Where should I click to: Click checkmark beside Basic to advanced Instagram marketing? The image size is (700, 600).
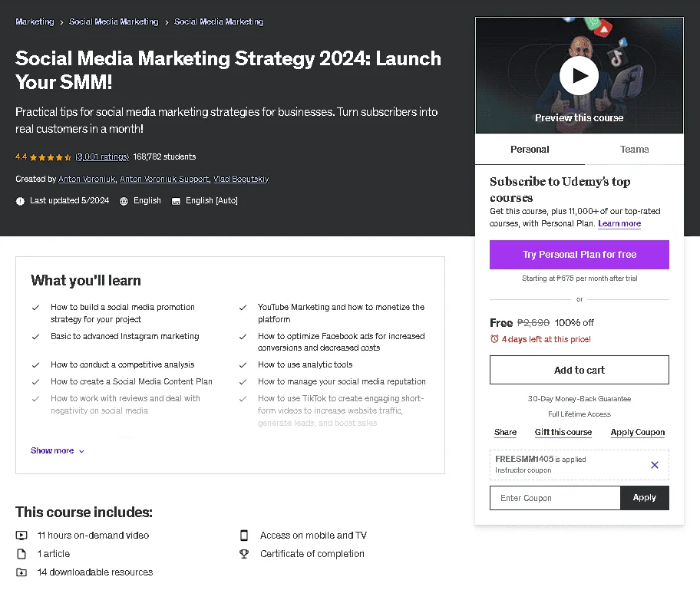tap(36, 336)
